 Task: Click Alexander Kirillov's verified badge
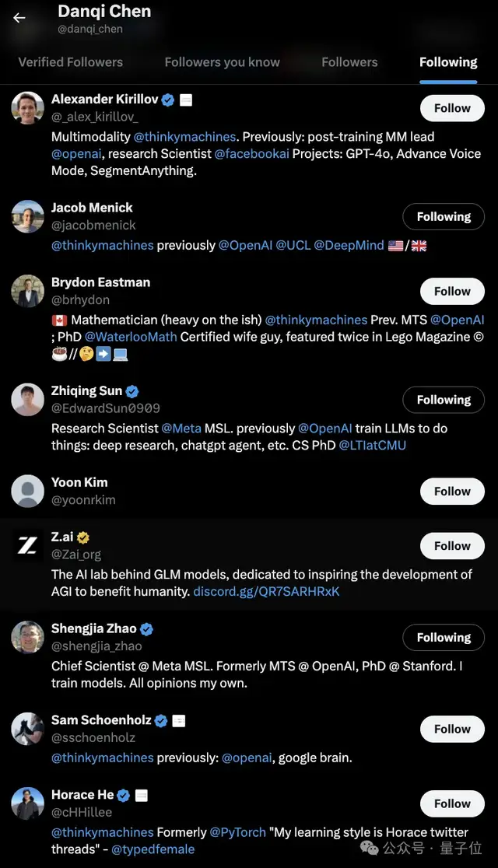(x=168, y=100)
